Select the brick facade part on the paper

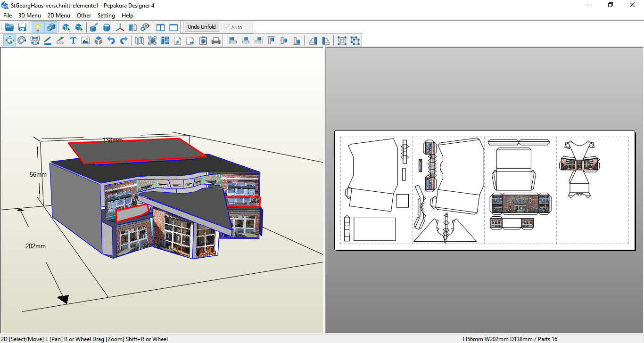click(520, 204)
